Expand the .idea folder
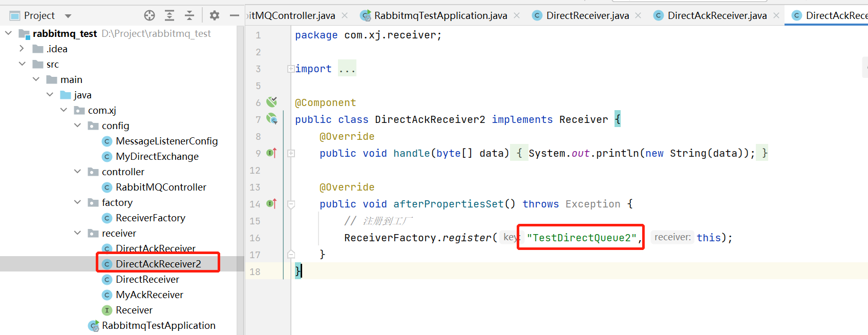The height and width of the screenshot is (335, 868). pos(22,49)
